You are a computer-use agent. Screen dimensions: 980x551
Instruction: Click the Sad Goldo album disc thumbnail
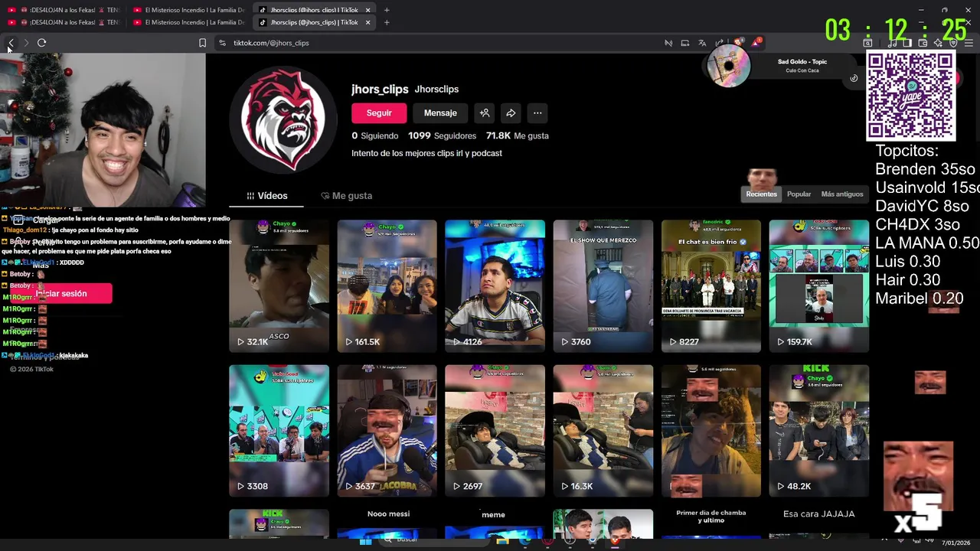click(728, 66)
